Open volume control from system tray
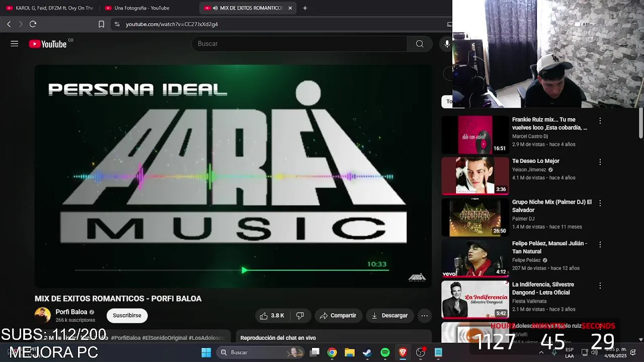 pos(594,352)
